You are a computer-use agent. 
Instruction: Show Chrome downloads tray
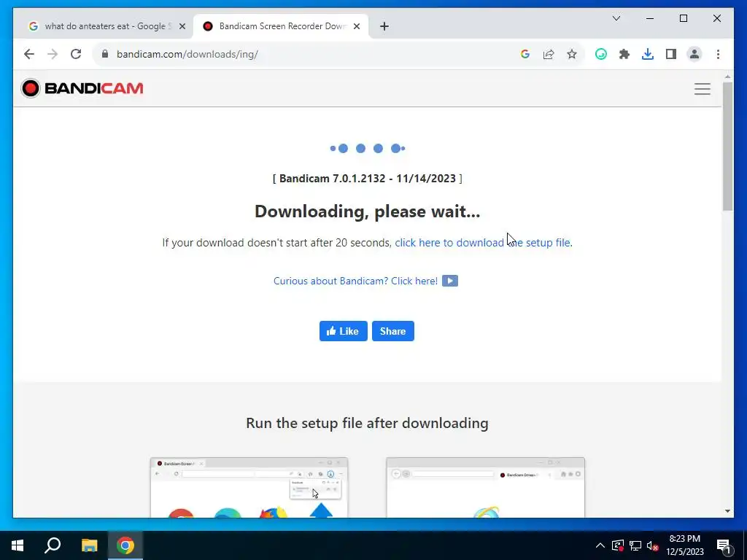tap(648, 54)
